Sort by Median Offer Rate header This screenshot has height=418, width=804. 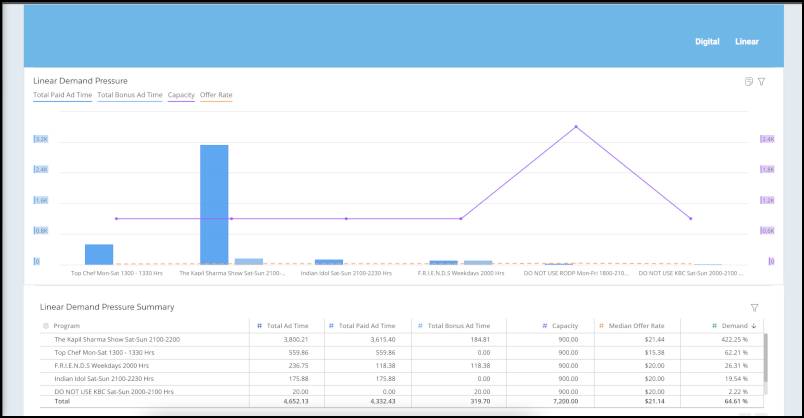tap(636, 326)
